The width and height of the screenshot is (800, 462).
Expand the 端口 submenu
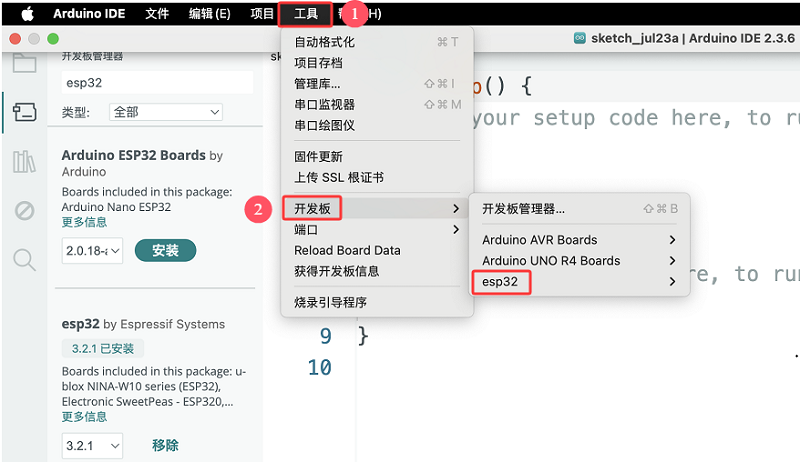tap(377, 229)
